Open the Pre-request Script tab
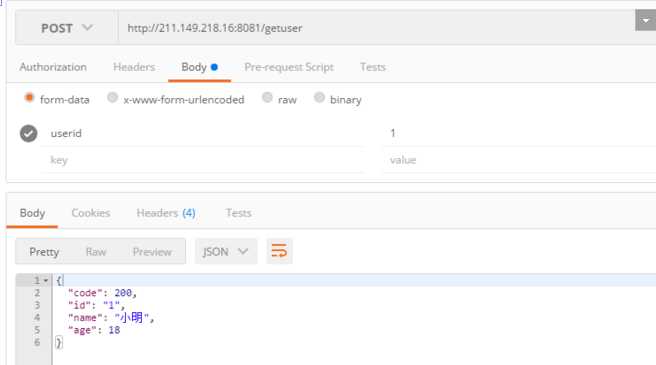656x365 pixels. (x=289, y=67)
